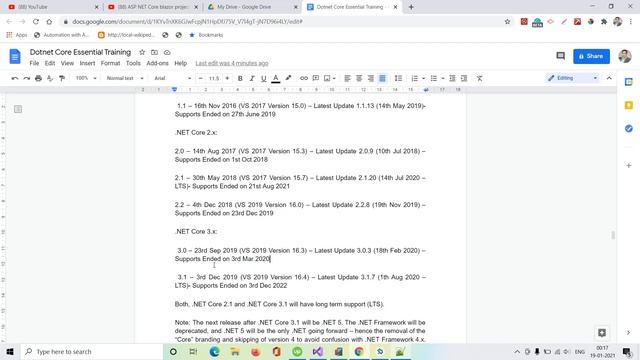The image size is (640, 360).
Task: Align text left
Action: tap(347, 78)
